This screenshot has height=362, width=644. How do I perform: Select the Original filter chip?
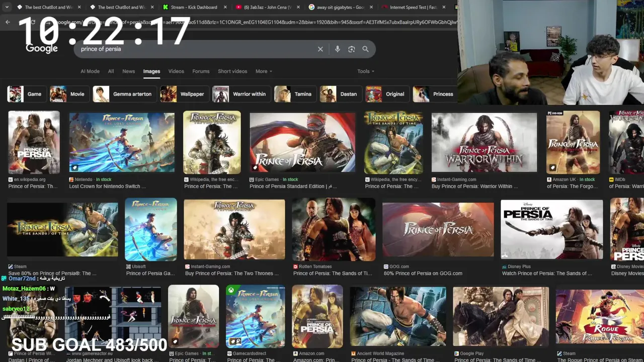click(387, 94)
